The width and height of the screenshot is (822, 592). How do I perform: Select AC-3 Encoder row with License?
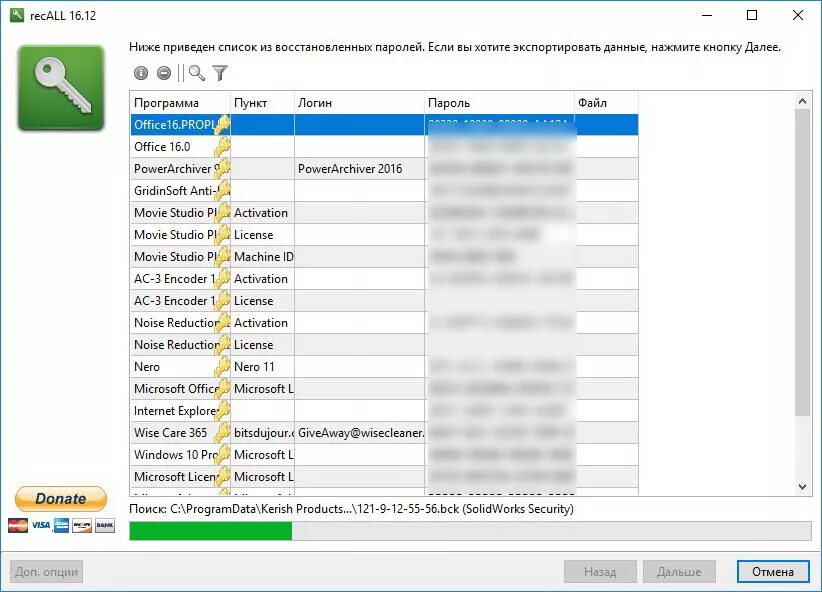[x=384, y=301]
